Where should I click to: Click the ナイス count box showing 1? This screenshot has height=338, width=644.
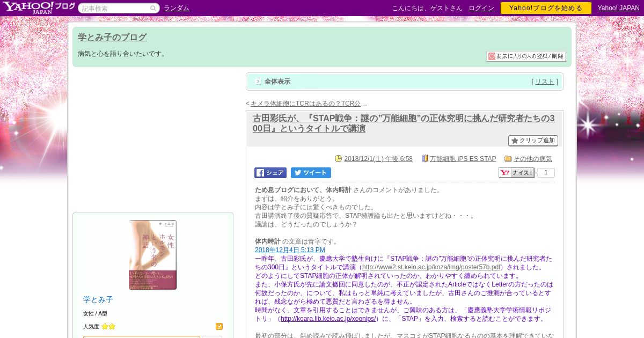546,173
